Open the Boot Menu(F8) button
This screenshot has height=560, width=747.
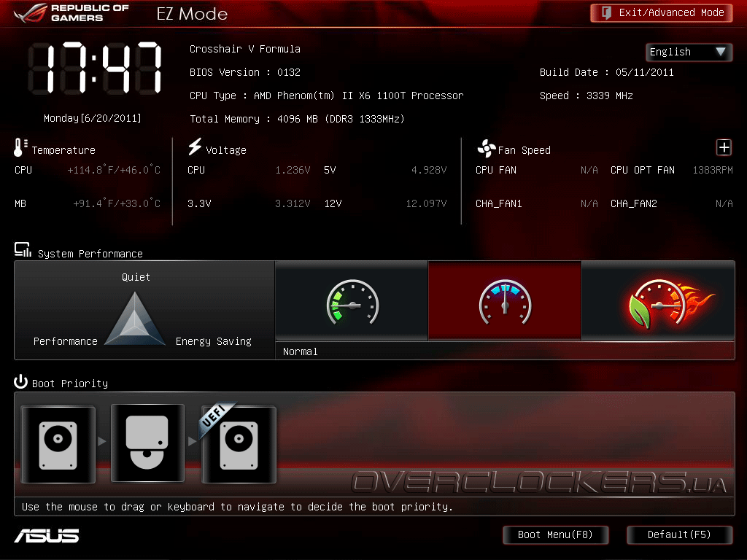pyautogui.click(x=555, y=534)
